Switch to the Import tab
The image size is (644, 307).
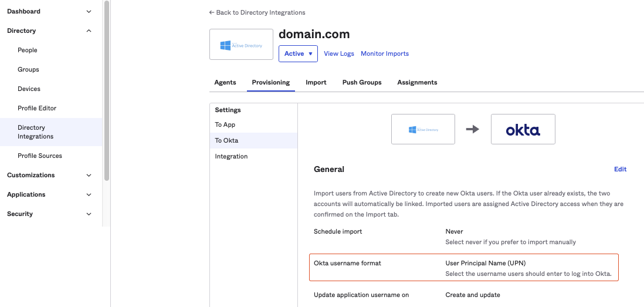pyautogui.click(x=316, y=82)
